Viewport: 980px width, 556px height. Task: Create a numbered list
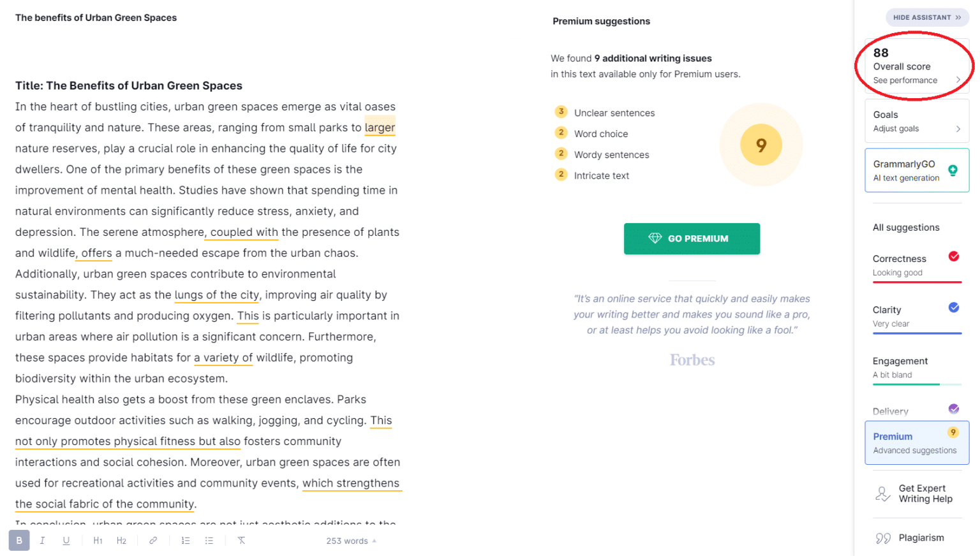tap(185, 540)
